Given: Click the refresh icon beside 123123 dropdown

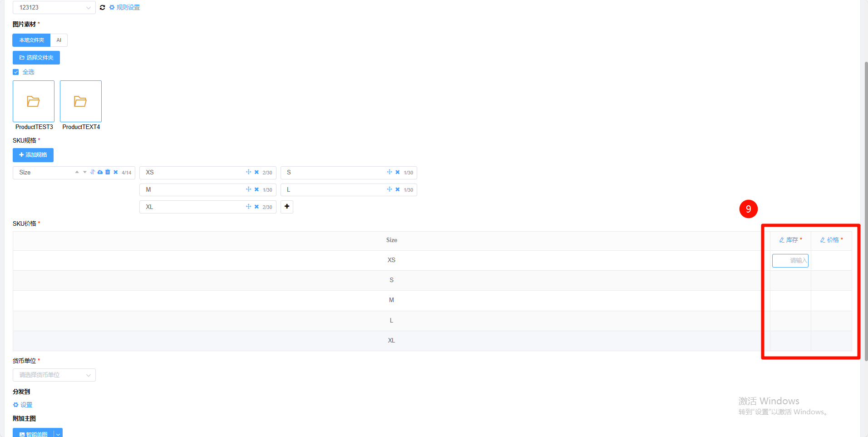Looking at the screenshot, I should [x=102, y=8].
